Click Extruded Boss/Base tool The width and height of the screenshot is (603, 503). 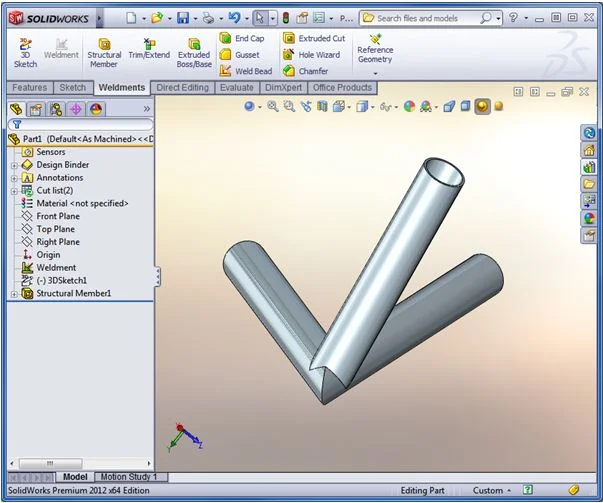[x=194, y=53]
